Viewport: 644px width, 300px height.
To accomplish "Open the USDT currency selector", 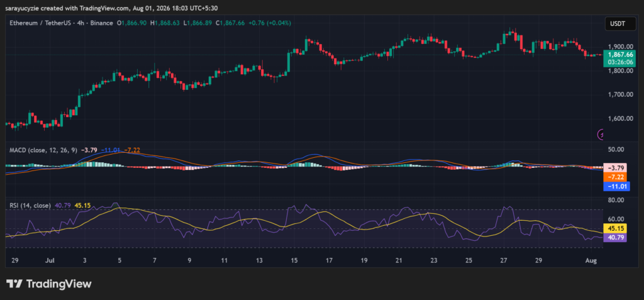I will pos(621,24).
